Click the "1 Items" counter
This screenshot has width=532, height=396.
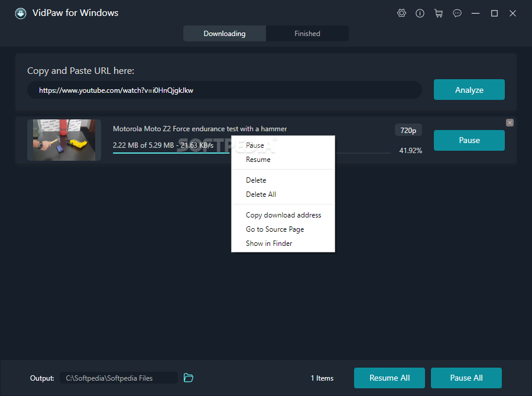(x=322, y=378)
